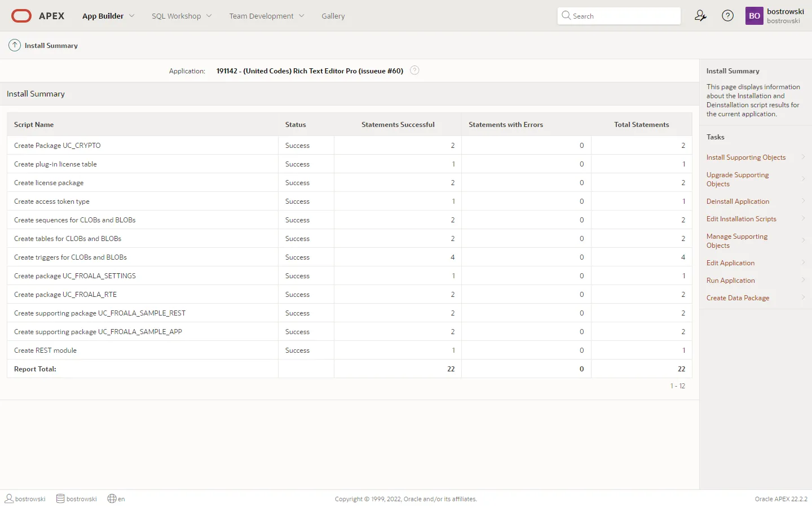The width and height of the screenshot is (812, 508).
Task: Select 'Create package UC_FROALA_SETTINGS' row
Action: pos(350,275)
